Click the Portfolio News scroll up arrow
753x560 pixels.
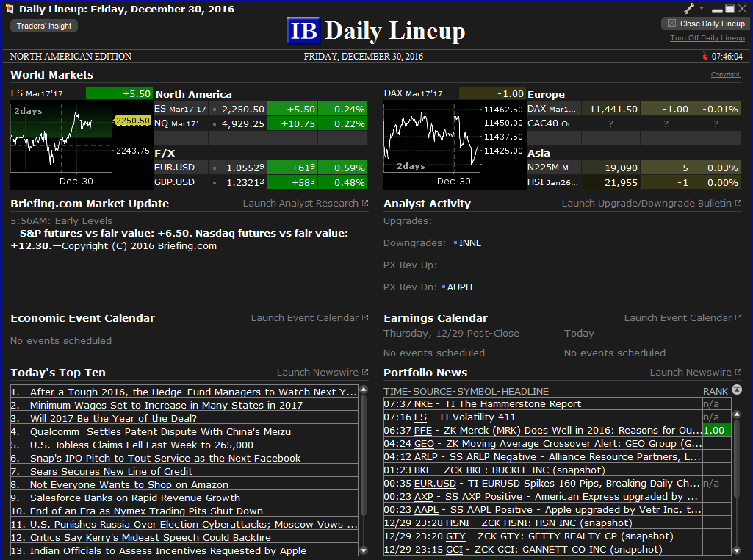tap(737, 414)
